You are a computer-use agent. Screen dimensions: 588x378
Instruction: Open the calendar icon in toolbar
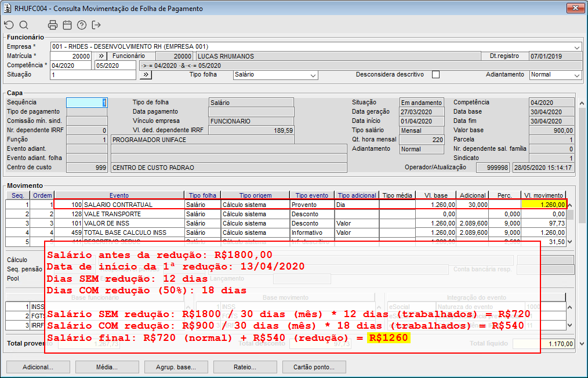(67, 25)
